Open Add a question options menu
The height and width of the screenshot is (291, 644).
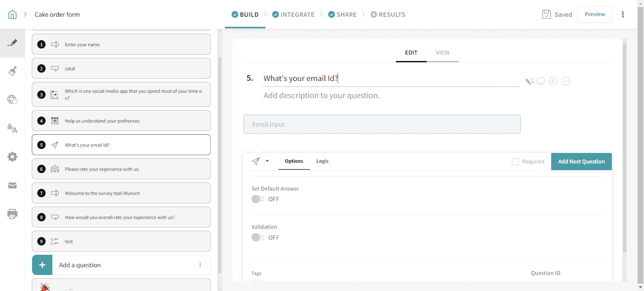coord(200,265)
